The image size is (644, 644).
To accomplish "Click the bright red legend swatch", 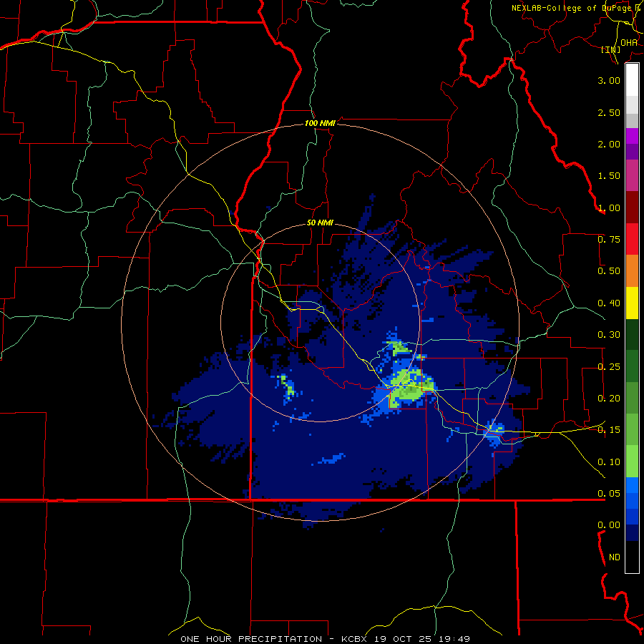I will [x=632, y=239].
